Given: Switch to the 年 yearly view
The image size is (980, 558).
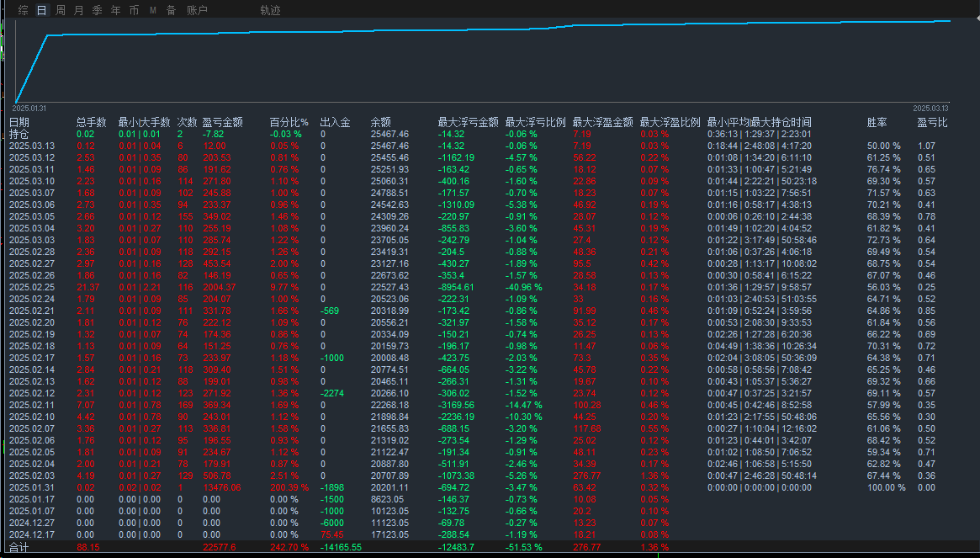Looking at the screenshot, I should (x=114, y=10).
